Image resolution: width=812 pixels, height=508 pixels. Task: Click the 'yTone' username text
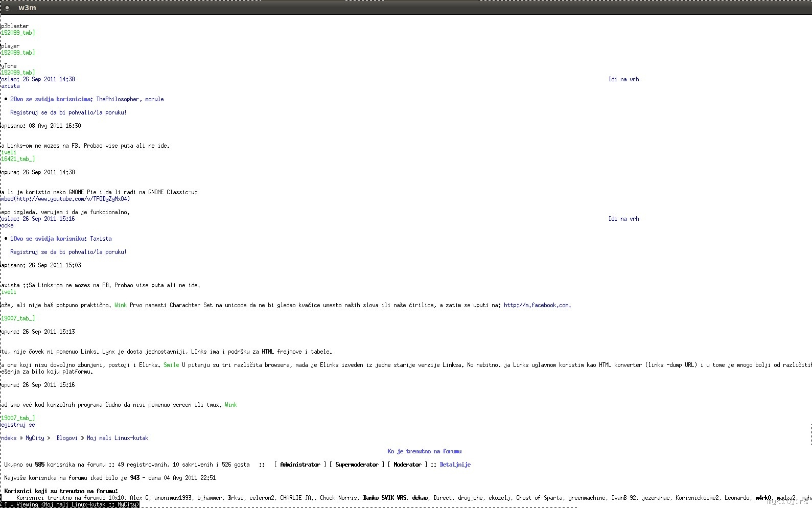coord(9,66)
